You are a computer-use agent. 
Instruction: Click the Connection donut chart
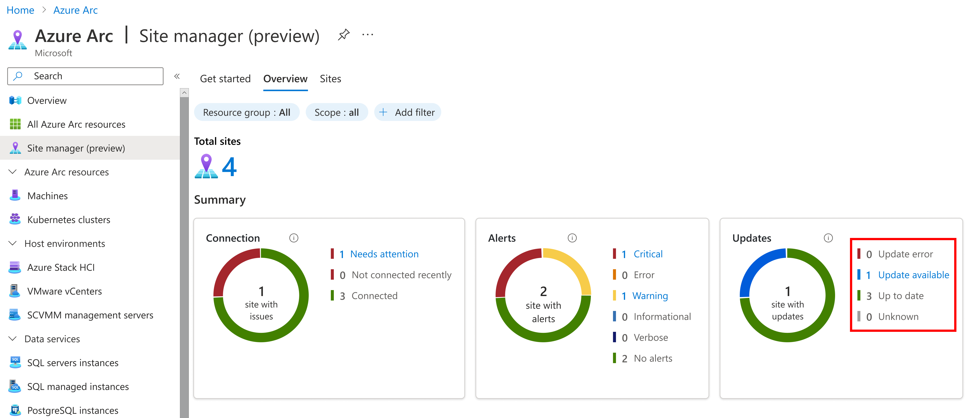coord(261,295)
